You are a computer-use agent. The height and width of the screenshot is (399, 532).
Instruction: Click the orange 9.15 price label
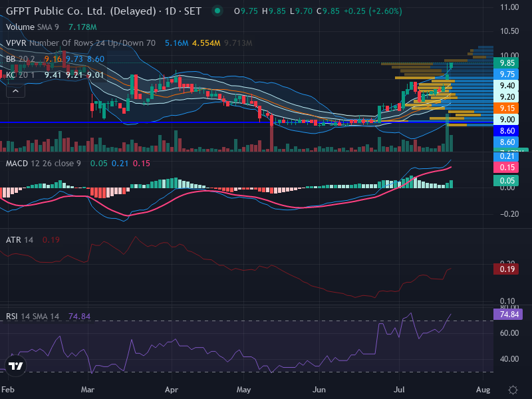(507, 108)
